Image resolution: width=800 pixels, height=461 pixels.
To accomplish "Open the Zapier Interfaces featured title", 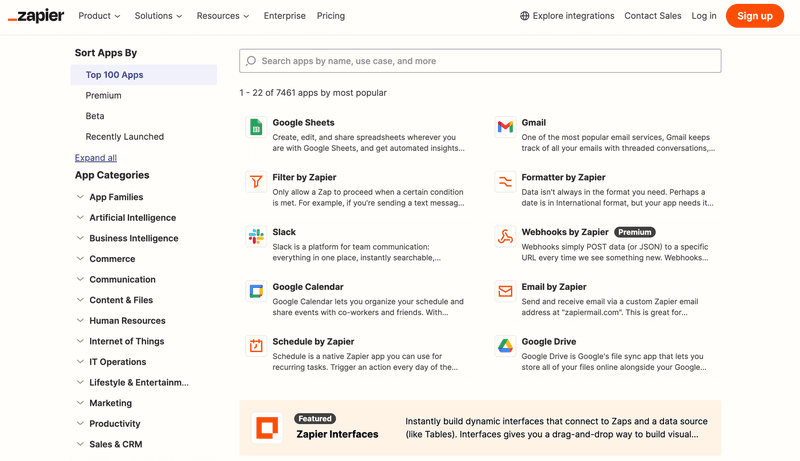I will (337, 434).
